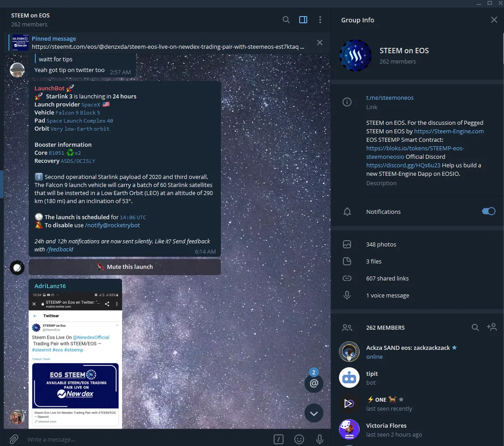The width and height of the screenshot is (504, 446).
Task: Click the ASDS/OCISLY recovery link
Action: (78, 161)
